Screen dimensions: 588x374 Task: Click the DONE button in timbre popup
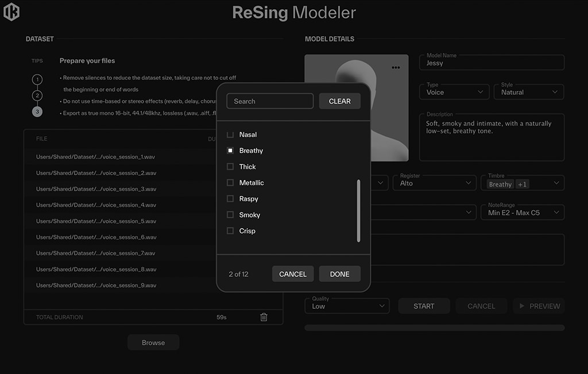[340, 274]
